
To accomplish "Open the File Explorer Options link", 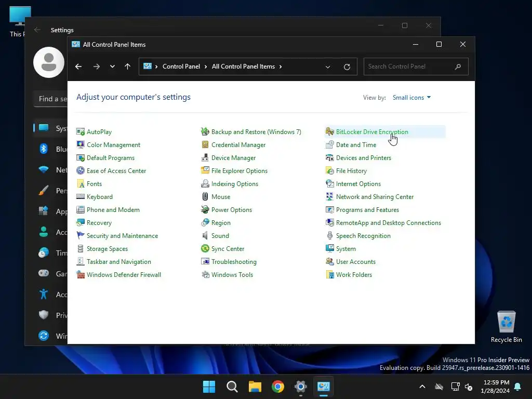I will coord(239,170).
